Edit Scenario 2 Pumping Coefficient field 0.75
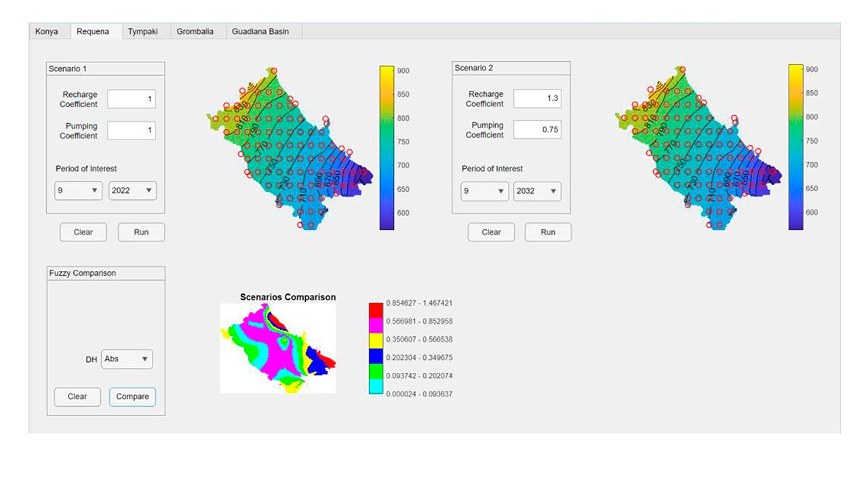 point(537,129)
